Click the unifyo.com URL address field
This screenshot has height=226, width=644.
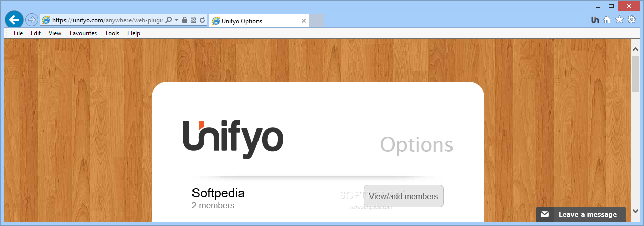click(107, 20)
